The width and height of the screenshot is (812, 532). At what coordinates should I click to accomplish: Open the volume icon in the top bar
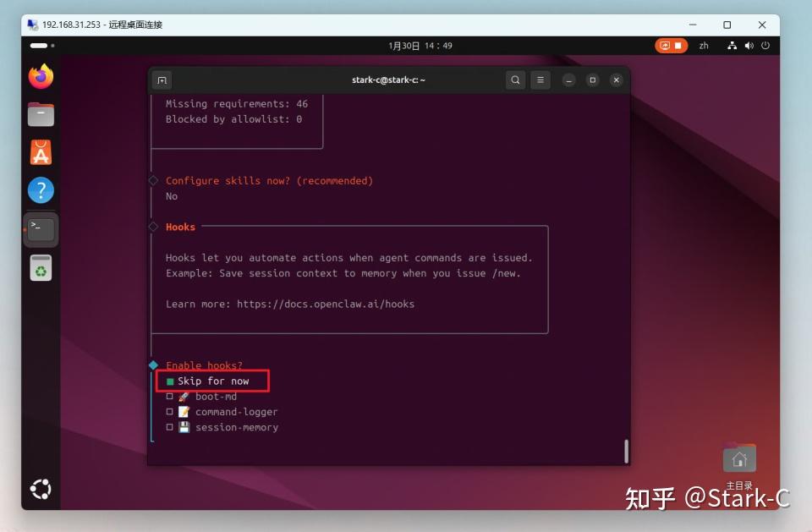click(x=749, y=46)
